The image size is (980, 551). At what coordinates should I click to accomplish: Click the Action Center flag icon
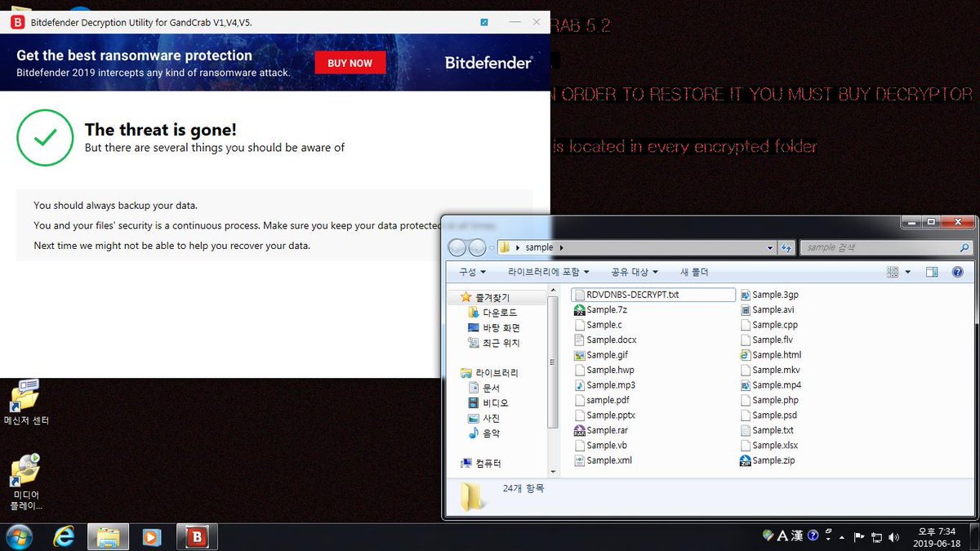click(859, 537)
